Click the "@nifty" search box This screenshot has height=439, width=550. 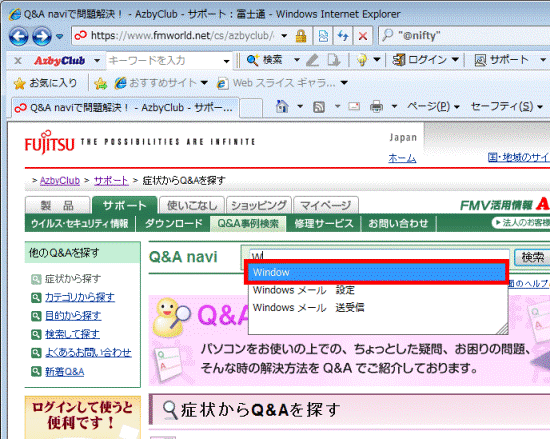tap(465, 35)
